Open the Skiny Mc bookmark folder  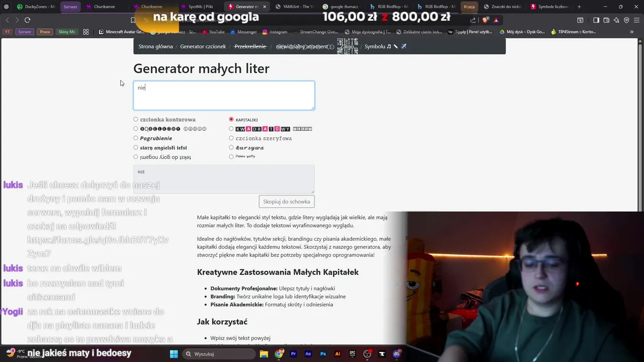point(66,32)
